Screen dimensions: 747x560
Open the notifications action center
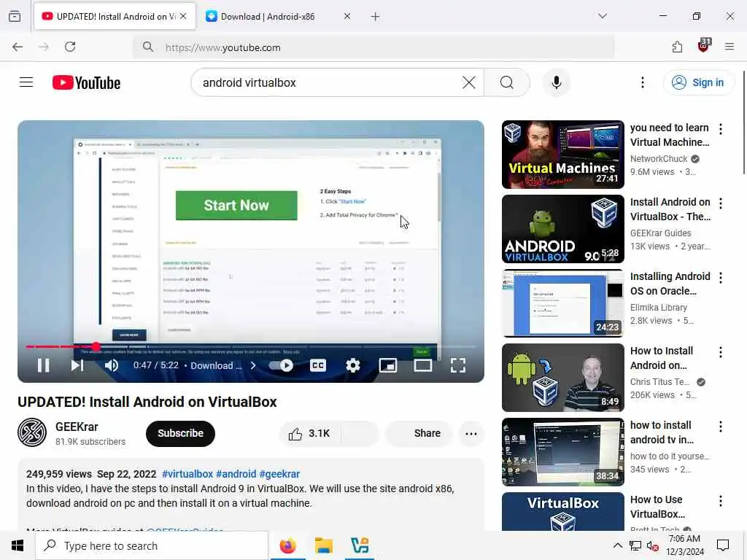click(723, 545)
